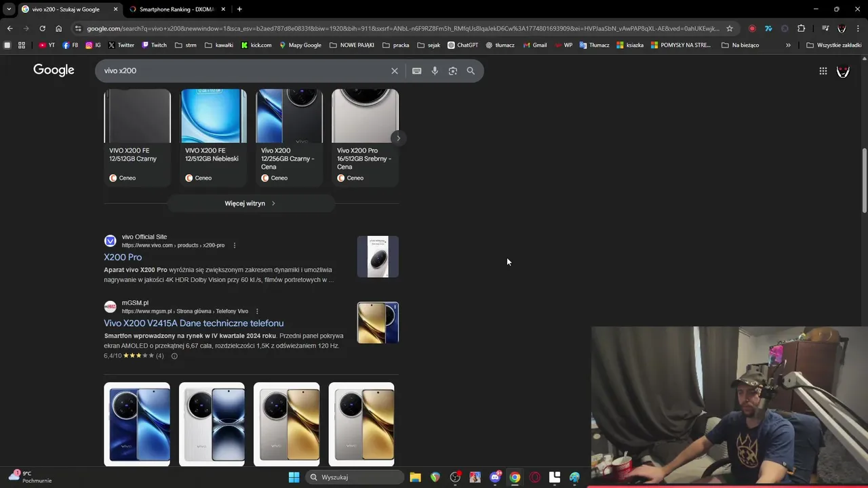Open the browser extensions puzzle icon

(801, 28)
